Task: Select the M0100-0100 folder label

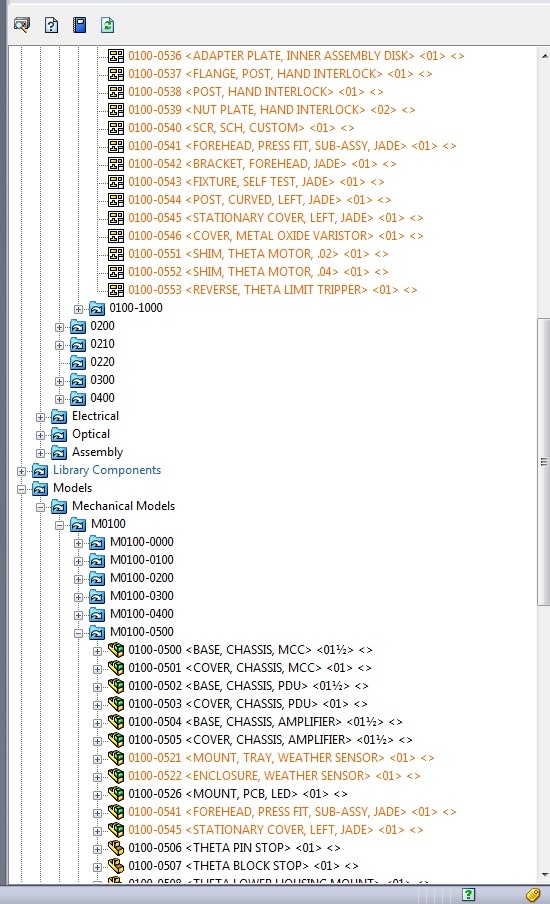Action: (x=142, y=560)
